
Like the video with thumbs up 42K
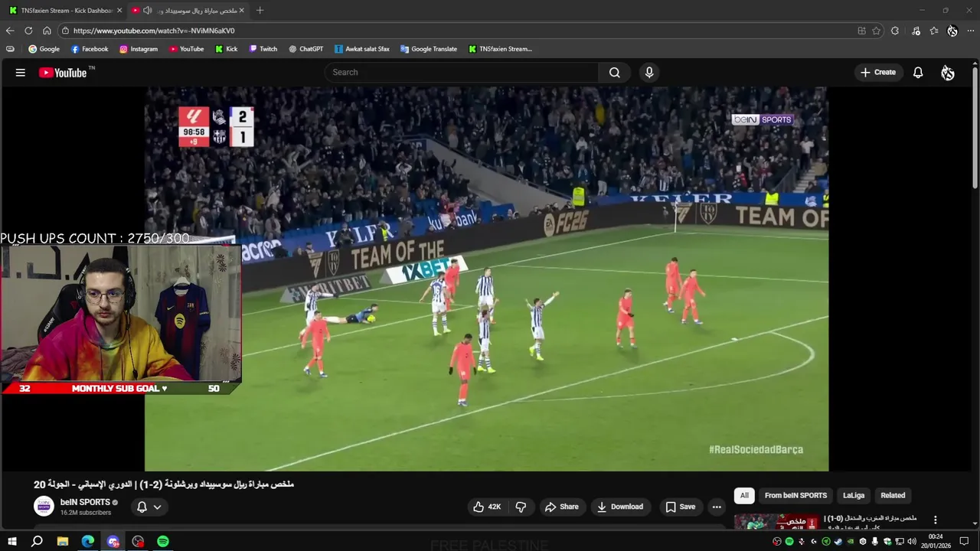click(487, 507)
